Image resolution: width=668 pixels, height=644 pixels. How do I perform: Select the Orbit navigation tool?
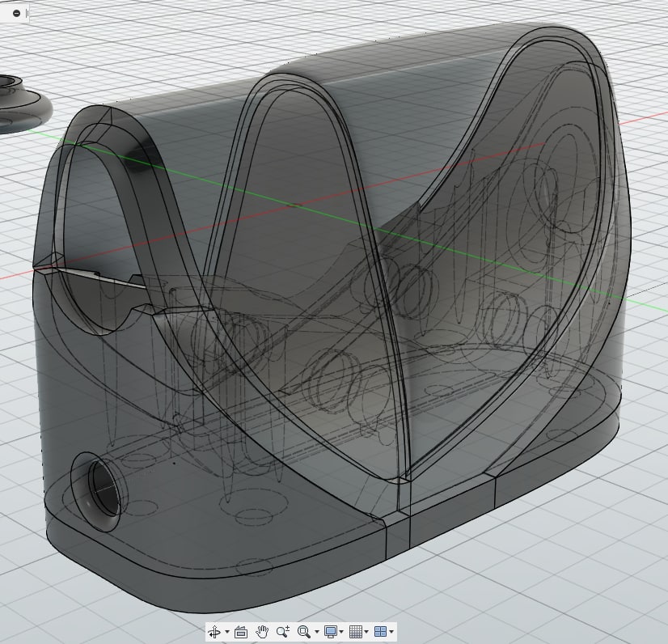[x=215, y=632]
